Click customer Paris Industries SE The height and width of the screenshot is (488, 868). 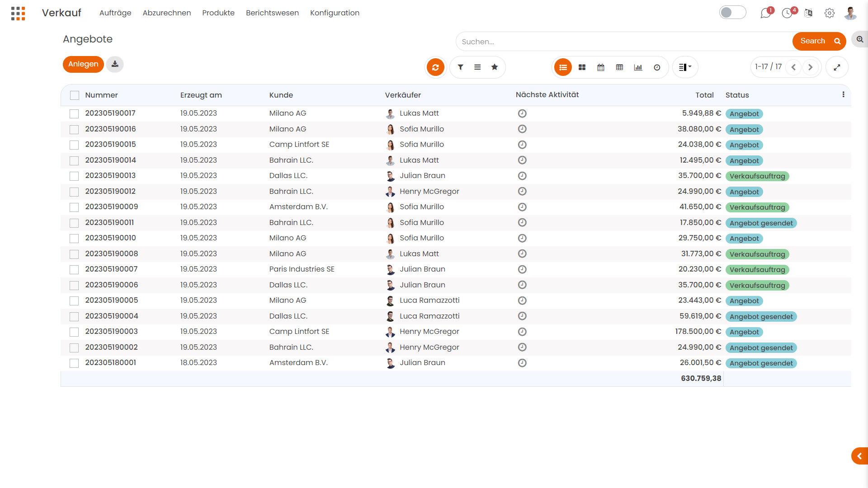tap(302, 269)
